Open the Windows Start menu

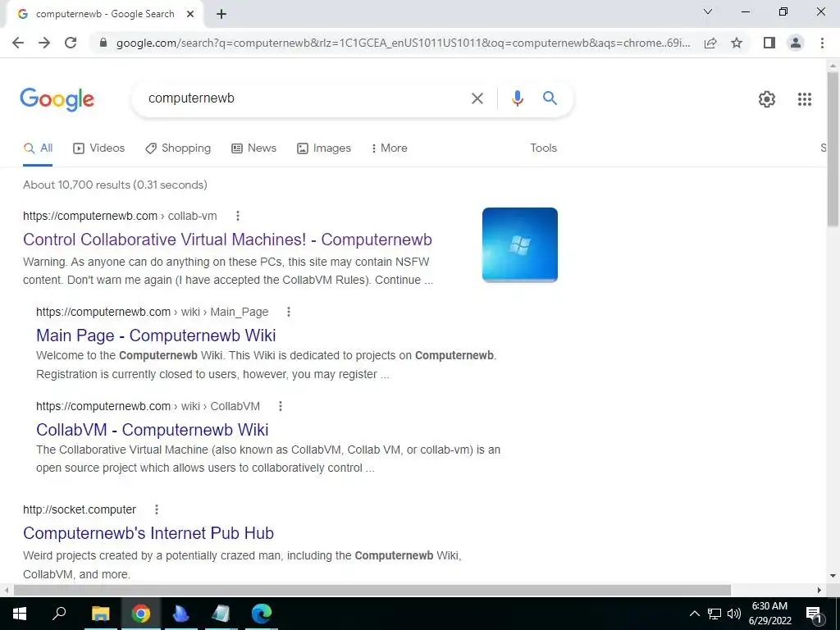(20, 614)
